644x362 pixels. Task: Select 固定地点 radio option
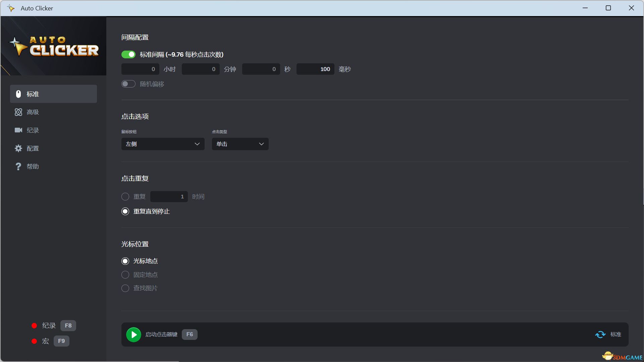(125, 275)
